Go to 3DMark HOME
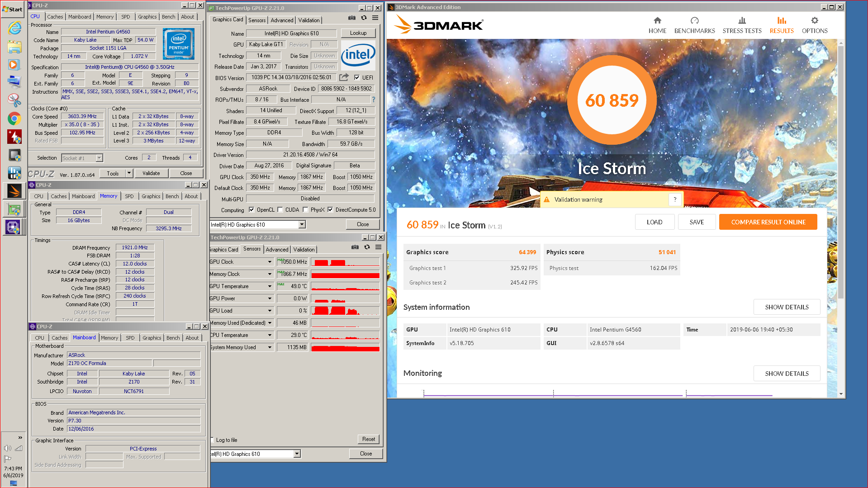 pyautogui.click(x=657, y=26)
